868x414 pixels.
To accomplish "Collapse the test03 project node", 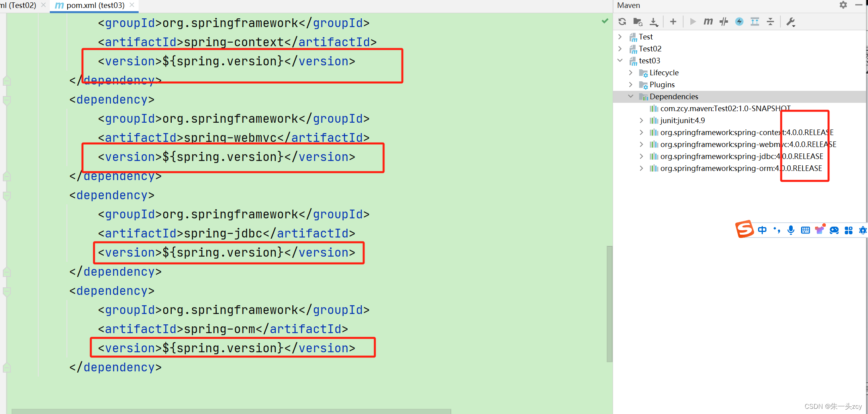I will click(620, 61).
